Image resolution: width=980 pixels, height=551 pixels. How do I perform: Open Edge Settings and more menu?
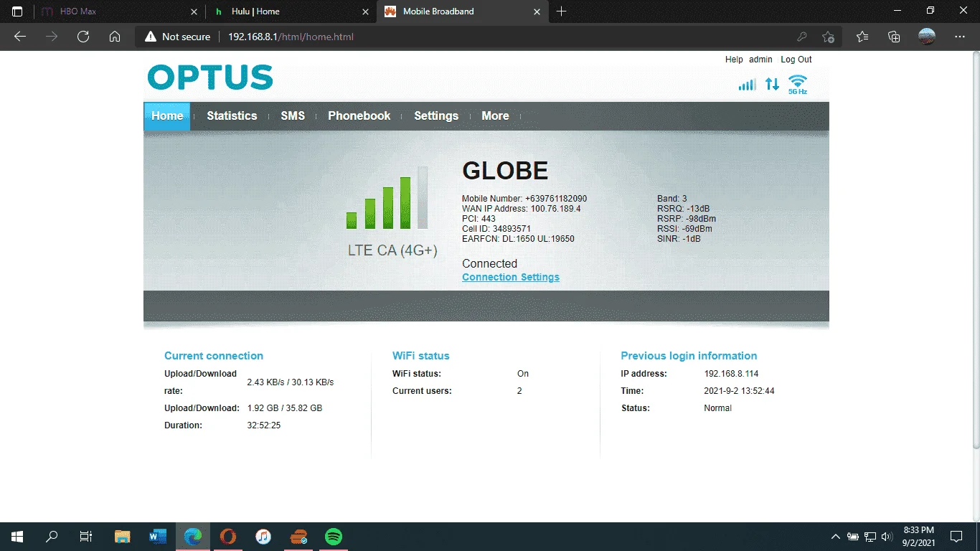coord(960,37)
